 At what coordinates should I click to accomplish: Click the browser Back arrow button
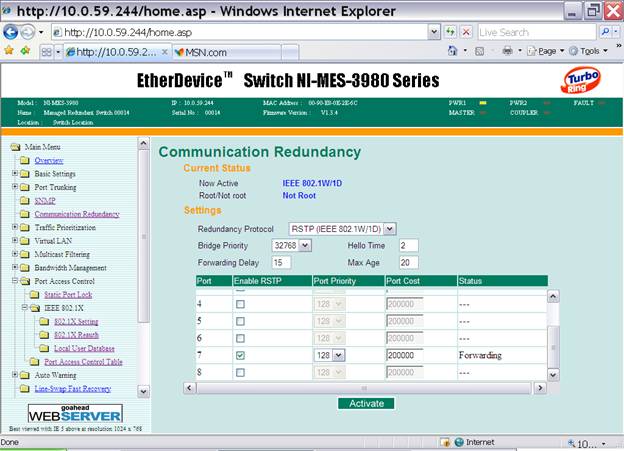(11, 32)
